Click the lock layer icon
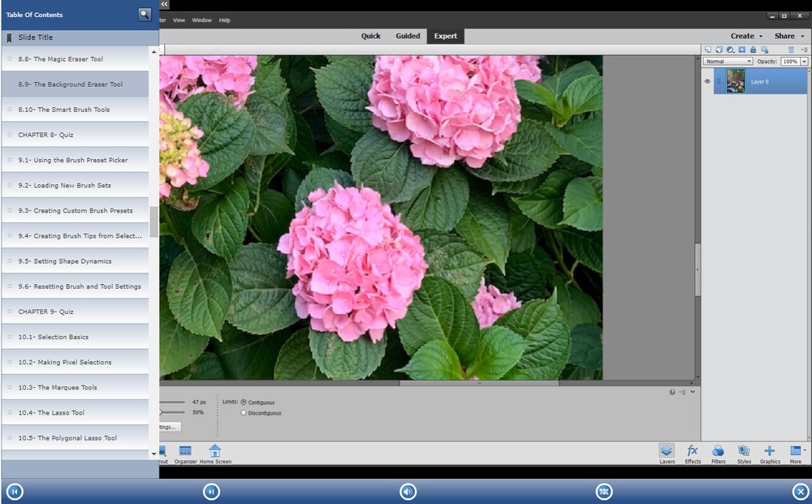 (x=754, y=50)
